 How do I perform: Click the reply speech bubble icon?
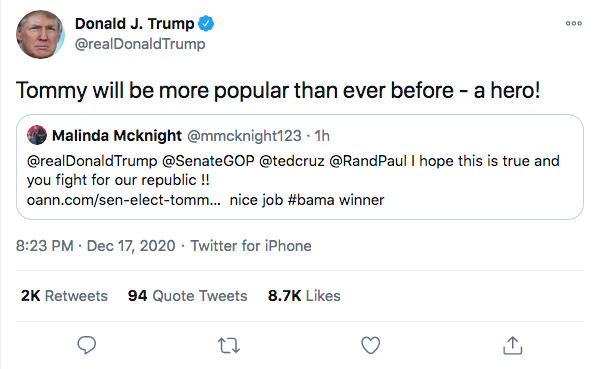[87, 345]
